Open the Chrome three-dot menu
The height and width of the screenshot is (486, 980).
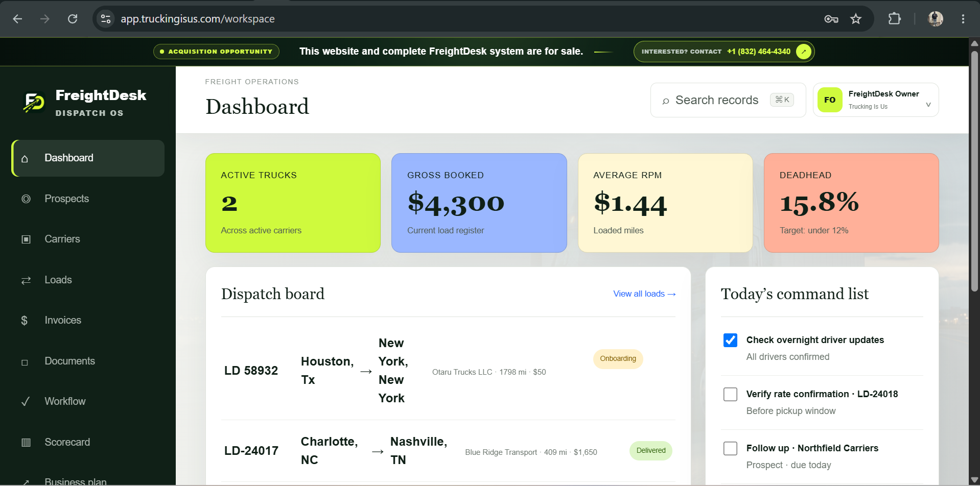963,19
